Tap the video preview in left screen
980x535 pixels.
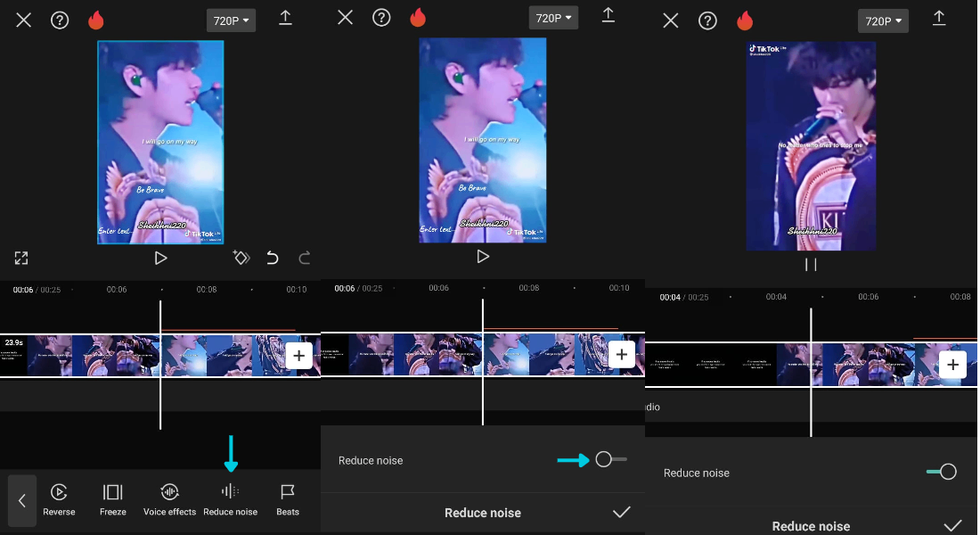pos(160,142)
